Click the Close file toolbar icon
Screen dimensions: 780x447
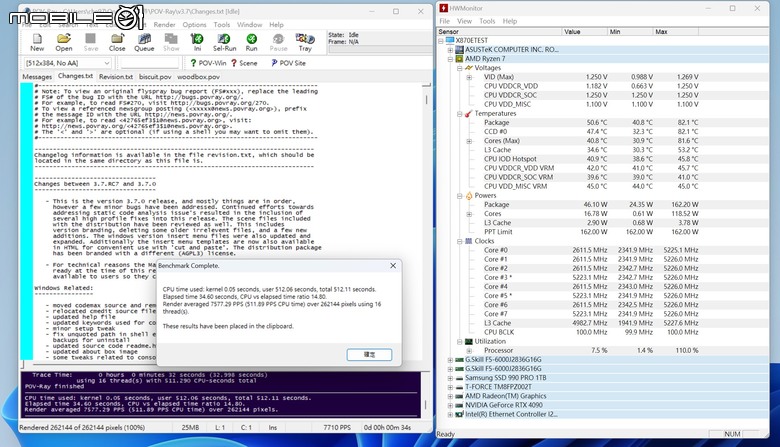(x=117, y=42)
